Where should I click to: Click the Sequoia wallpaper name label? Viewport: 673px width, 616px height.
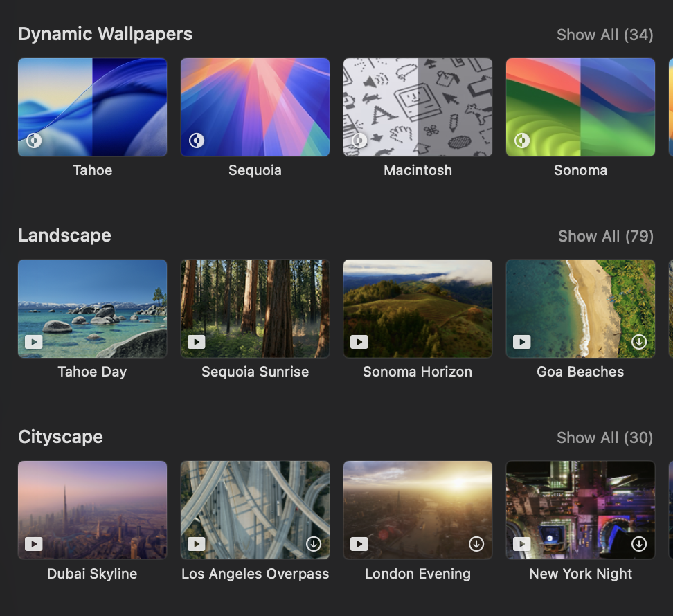click(255, 170)
